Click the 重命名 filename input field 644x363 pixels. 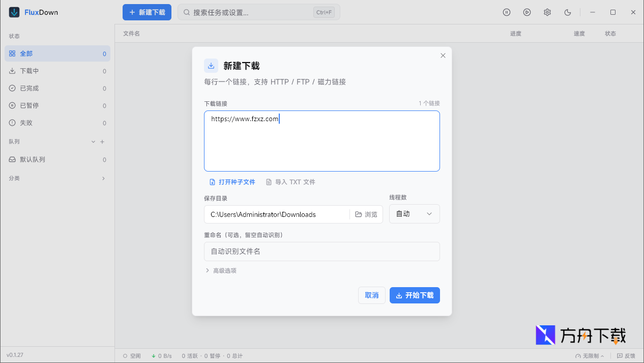[x=321, y=252]
